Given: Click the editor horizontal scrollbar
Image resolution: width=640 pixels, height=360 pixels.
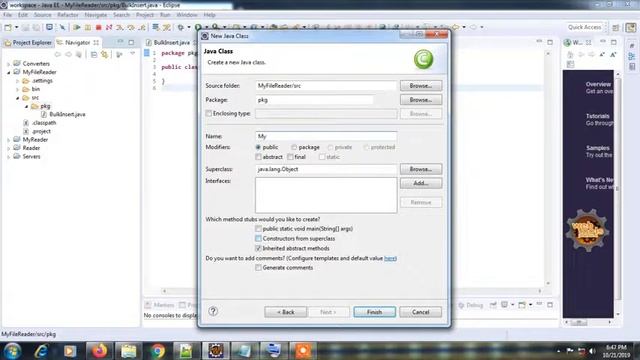Looking at the screenshot, I should pos(351,291).
